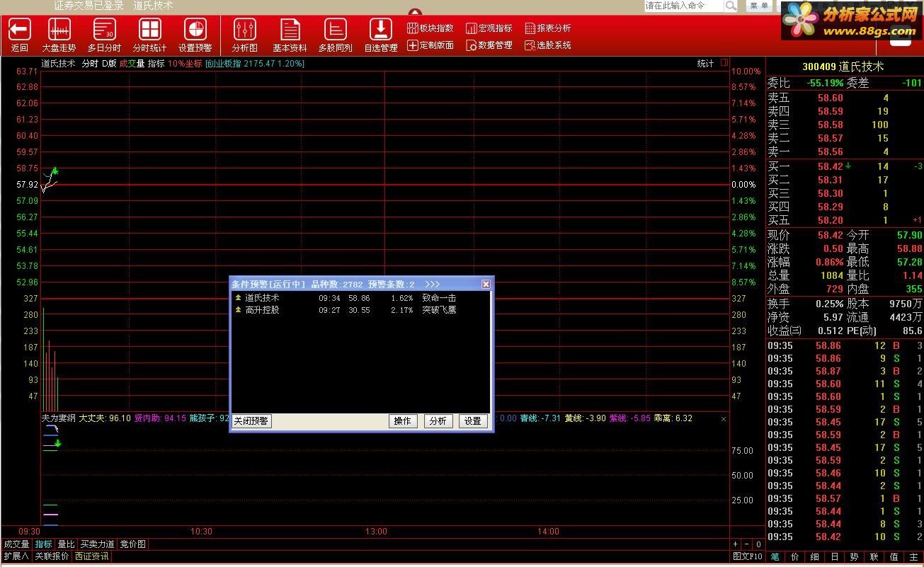Toggle the small box icon beside 统计
This screenshot has width=924, height=567.
pos(724,63)
